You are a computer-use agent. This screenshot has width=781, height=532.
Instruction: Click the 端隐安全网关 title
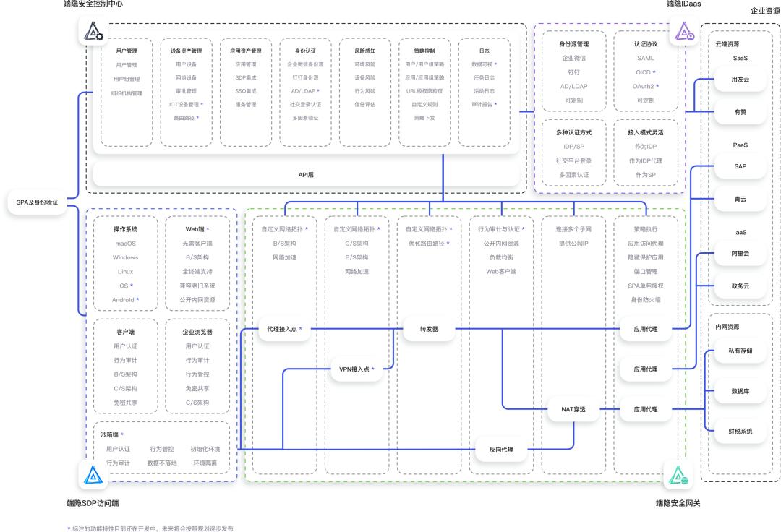(678, 503)
